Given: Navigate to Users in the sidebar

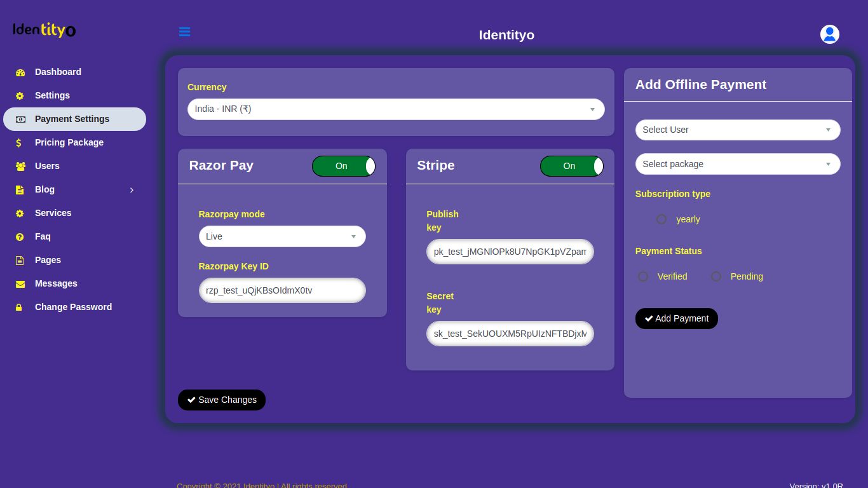Looking at the screenshot, I should click(x=75, y=166).
